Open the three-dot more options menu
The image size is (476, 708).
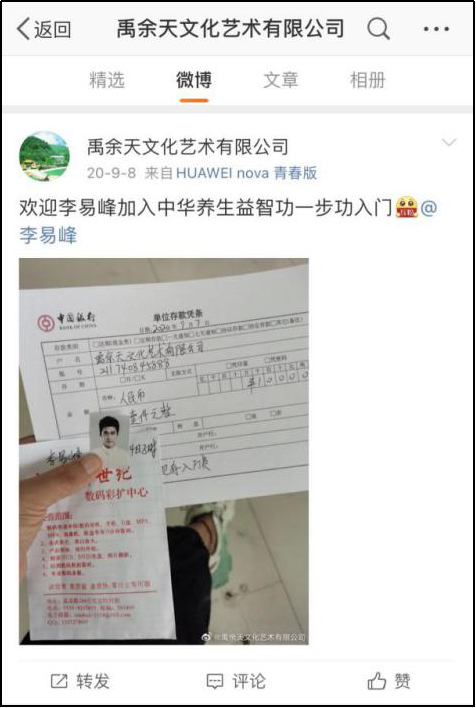coord(436,29)
